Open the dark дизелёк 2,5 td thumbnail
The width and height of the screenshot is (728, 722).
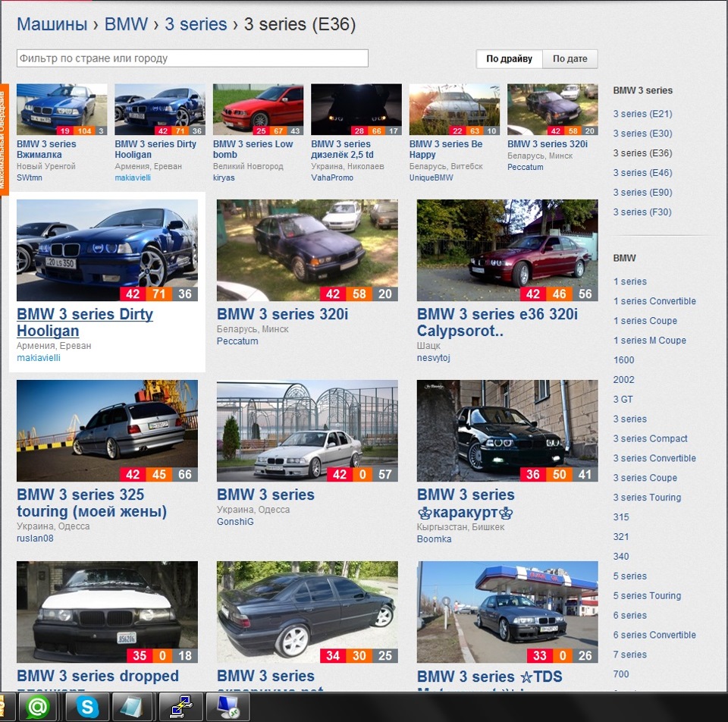pos(356,109)
